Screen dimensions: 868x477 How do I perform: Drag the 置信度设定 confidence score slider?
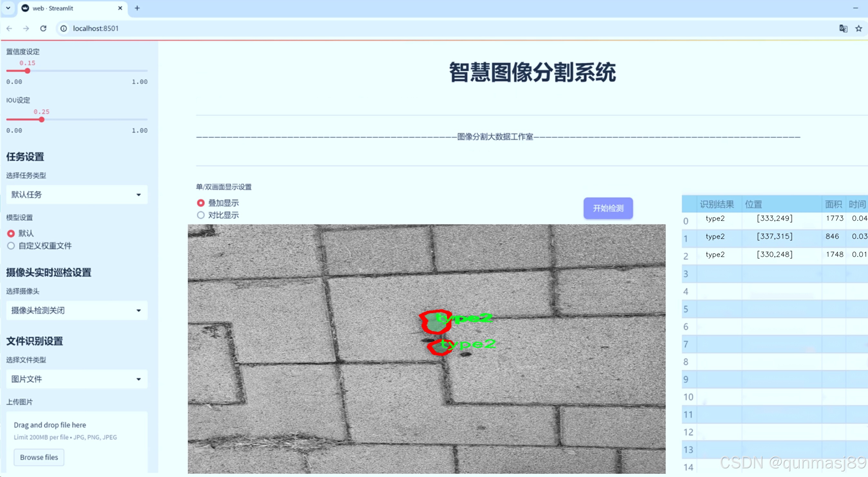[x=27, y=71]
